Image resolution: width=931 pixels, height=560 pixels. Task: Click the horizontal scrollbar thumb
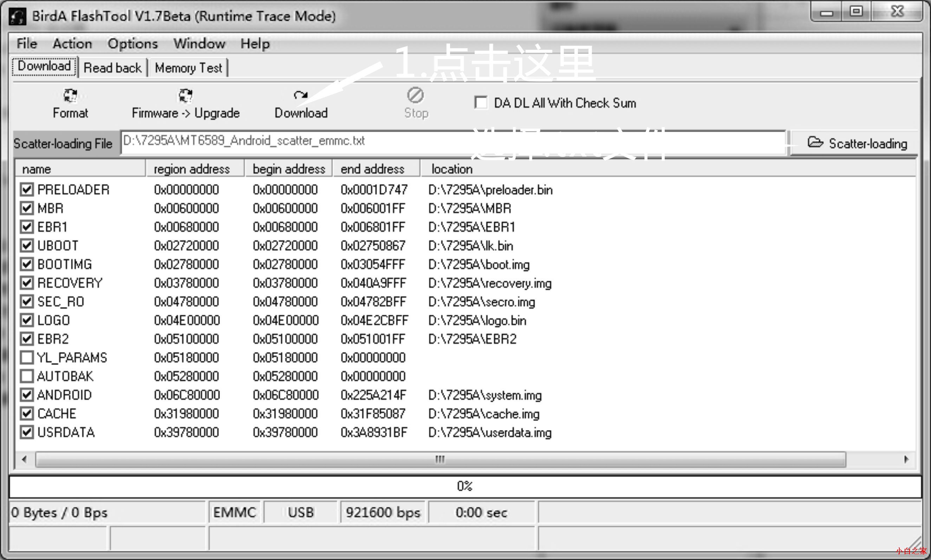tap(441, 460)
